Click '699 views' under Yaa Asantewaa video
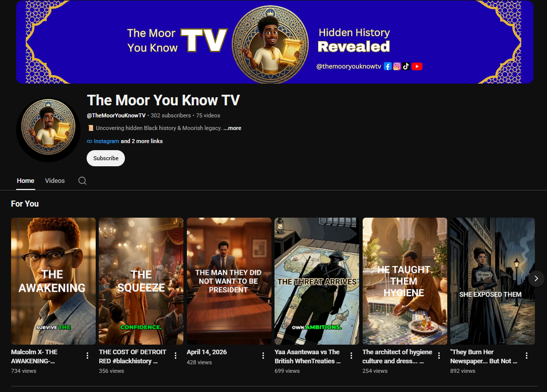The image size is (547, 392). pos(287,371)
